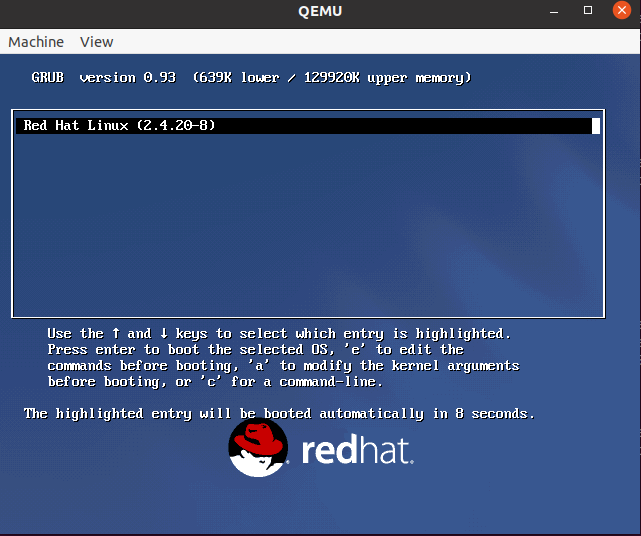Open the Machine menu
The width and height of the screenshot is (641, 536).
[x=36, y=42]
